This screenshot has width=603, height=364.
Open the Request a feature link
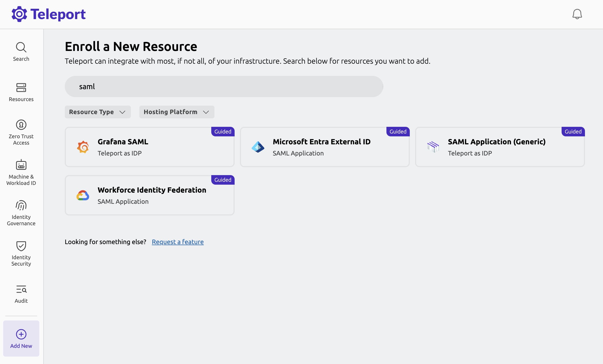tap(177, 242)
